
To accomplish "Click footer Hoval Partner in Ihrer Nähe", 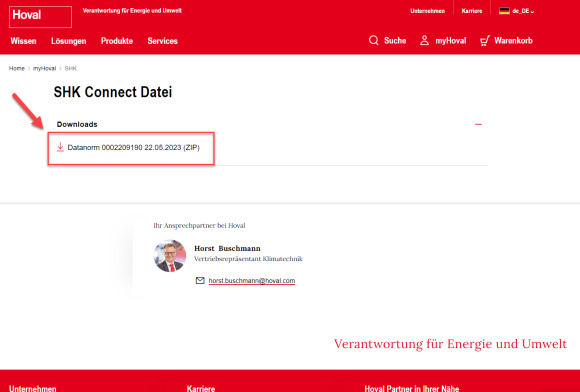I will [x=412, y=388].
